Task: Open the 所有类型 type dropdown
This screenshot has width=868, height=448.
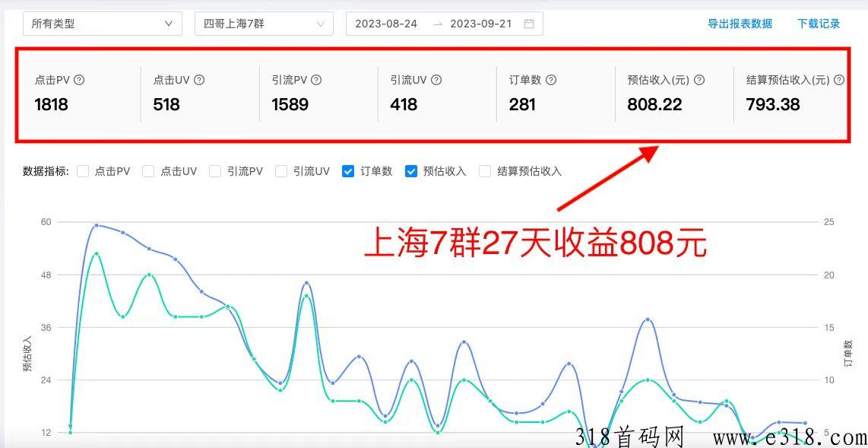Action: tap(103, 24)
